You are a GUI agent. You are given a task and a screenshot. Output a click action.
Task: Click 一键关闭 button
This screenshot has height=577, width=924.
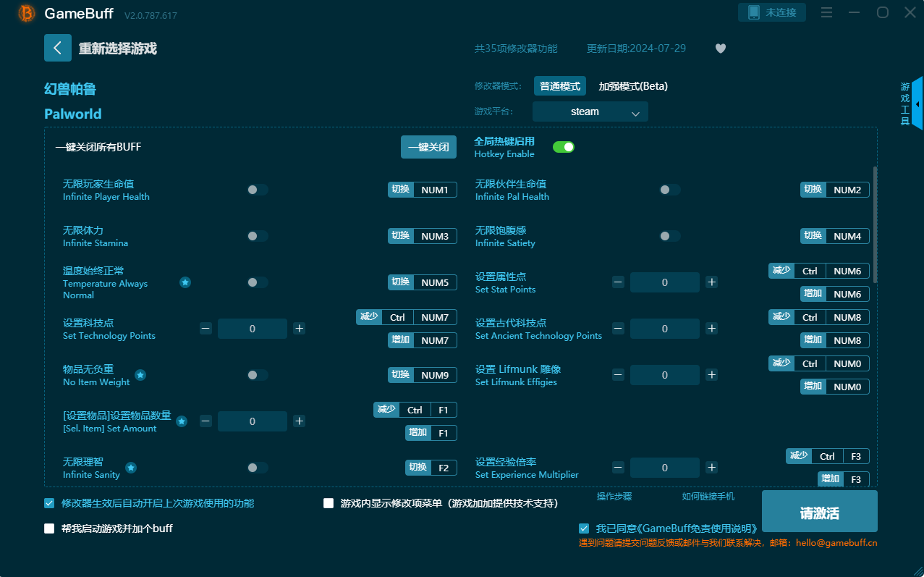click(429, 147)
